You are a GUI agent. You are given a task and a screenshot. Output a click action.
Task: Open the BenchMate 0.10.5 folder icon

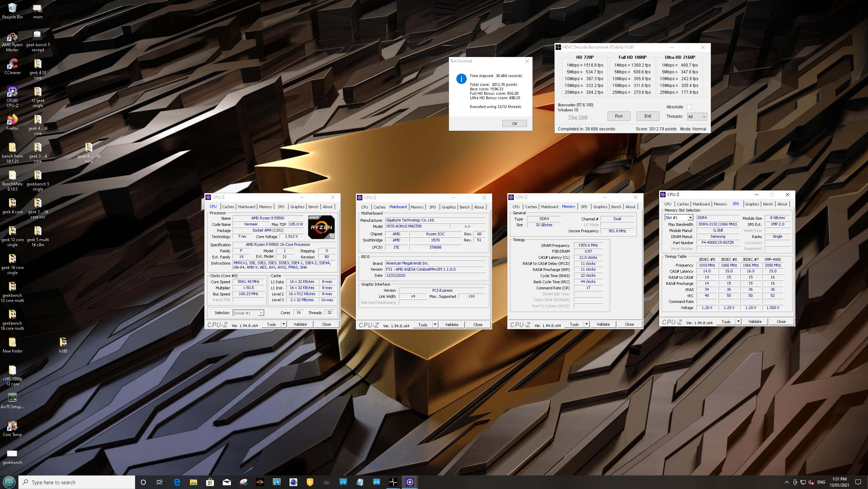click(12, 180)
